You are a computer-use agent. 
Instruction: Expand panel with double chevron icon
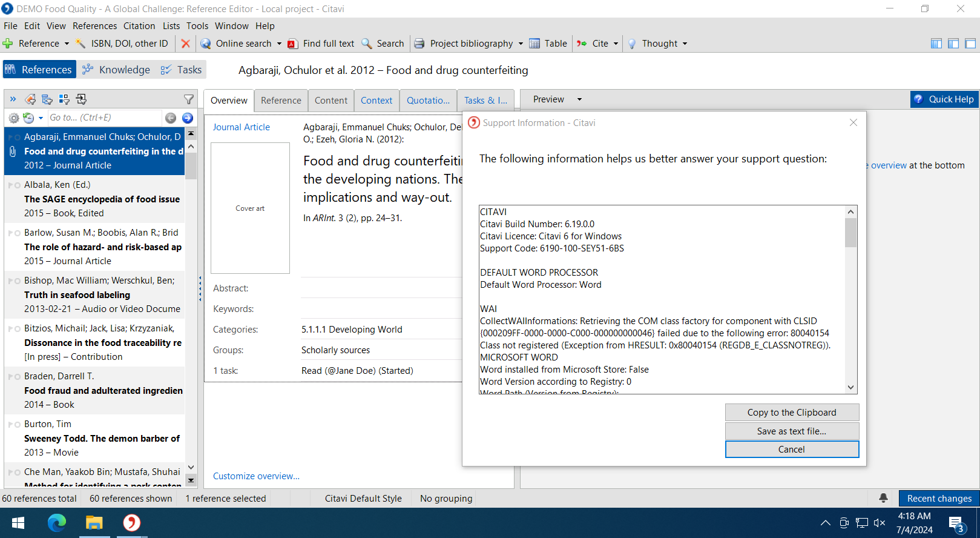click(x=13, y=99)
